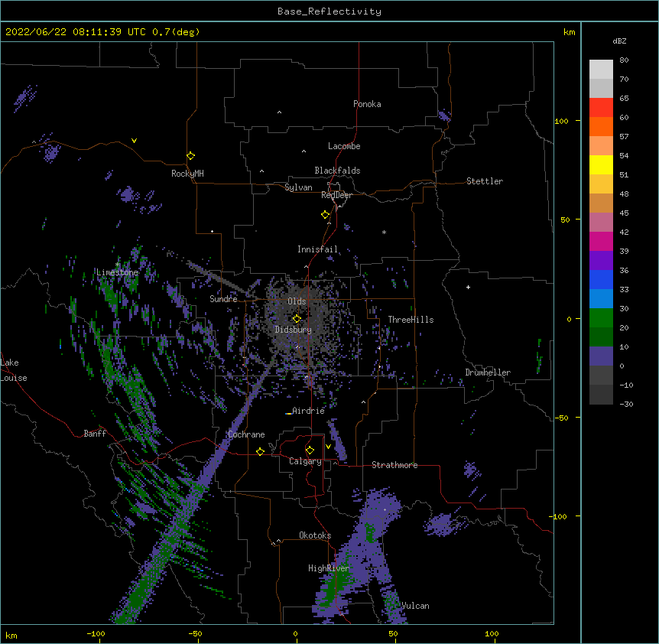Click the yellow diamond marker above RockyMH
Screen dimensions: 659x644
pyautogui.click(x=190, y=155)
